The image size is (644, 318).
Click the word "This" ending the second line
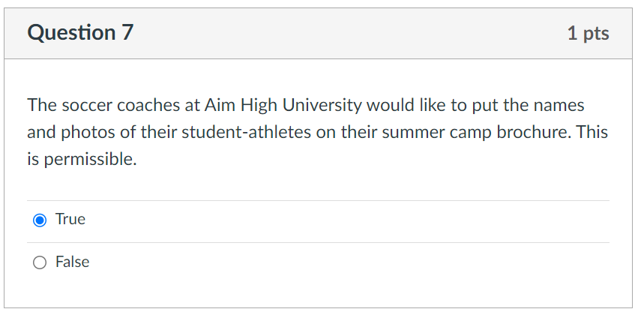(x=592, y=133)
